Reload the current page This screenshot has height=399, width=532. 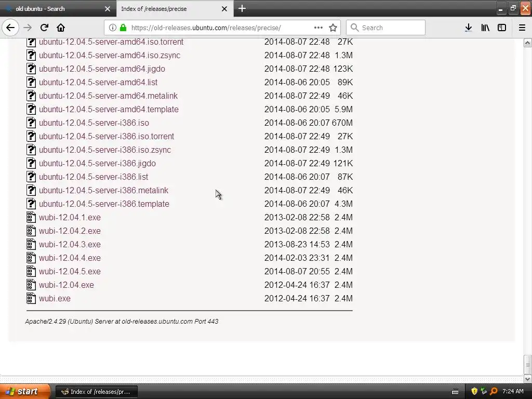44,28
